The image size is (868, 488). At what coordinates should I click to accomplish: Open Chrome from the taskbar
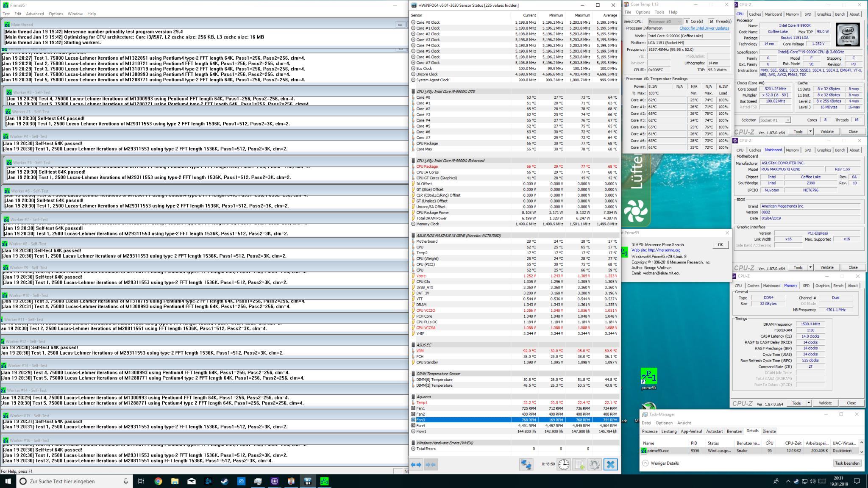coord(158,481)
